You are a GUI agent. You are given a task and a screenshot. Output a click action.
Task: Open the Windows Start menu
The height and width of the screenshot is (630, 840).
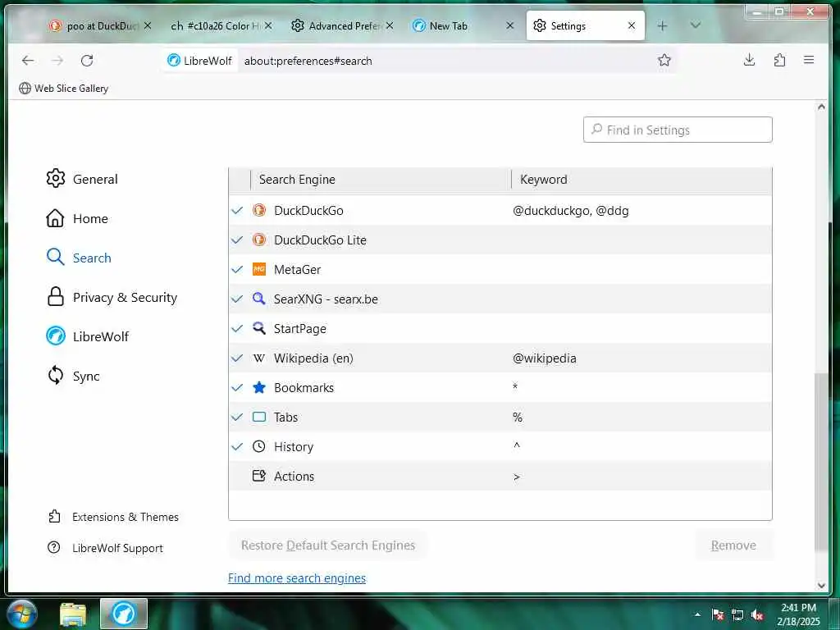click(21, 614)
